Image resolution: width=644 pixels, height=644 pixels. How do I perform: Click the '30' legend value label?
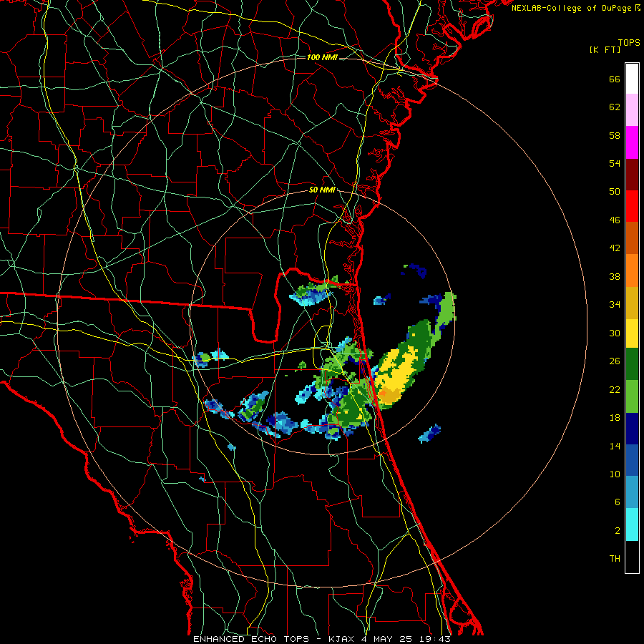click(x=615, y=333)
